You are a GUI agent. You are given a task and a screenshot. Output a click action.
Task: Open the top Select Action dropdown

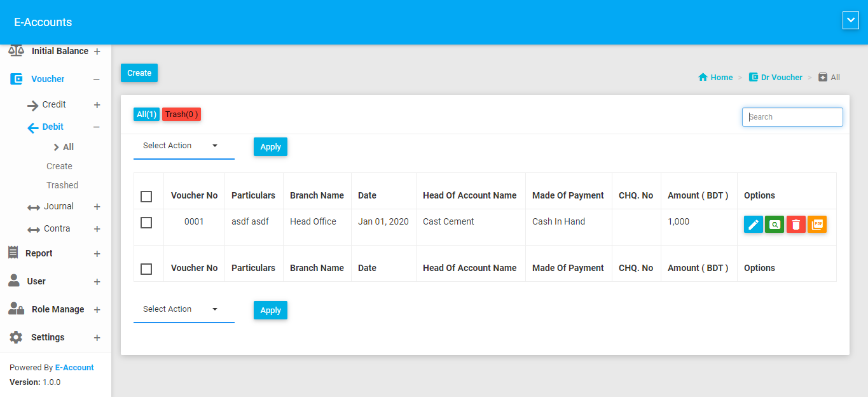[x=183, y=146]
